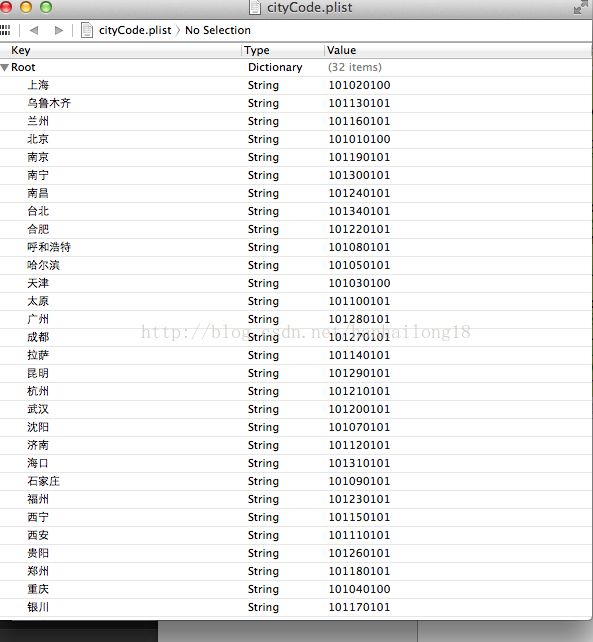
Task: Select the 合肥 key row
Action: pyautogui.click(x=38, y=229)
